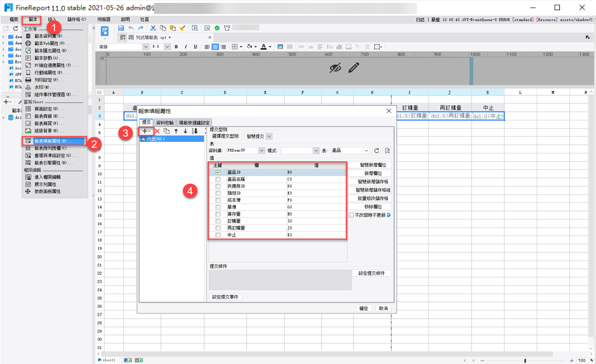
Task: Copy the submit entry in dialog toolbar
Action: [x=166, y=131]
